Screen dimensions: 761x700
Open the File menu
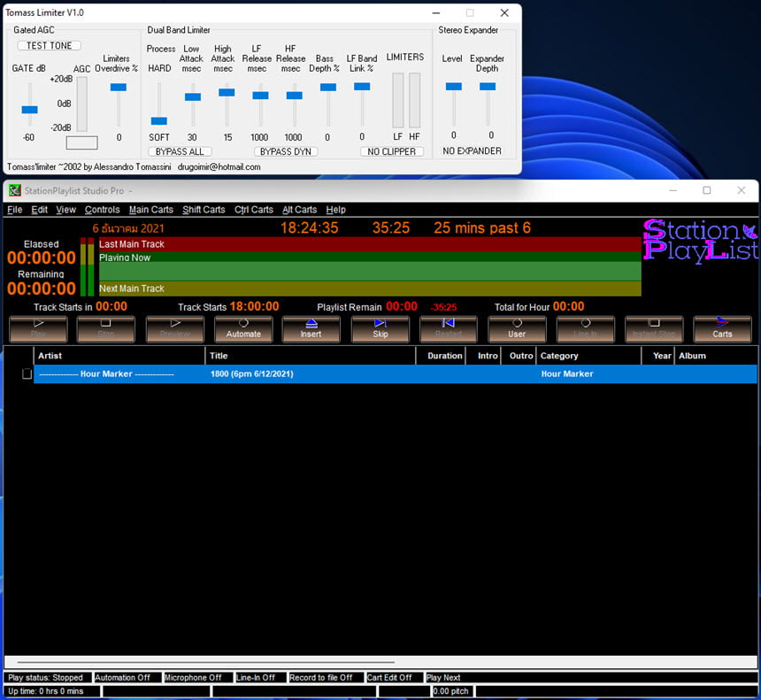[x=14, y=210]
